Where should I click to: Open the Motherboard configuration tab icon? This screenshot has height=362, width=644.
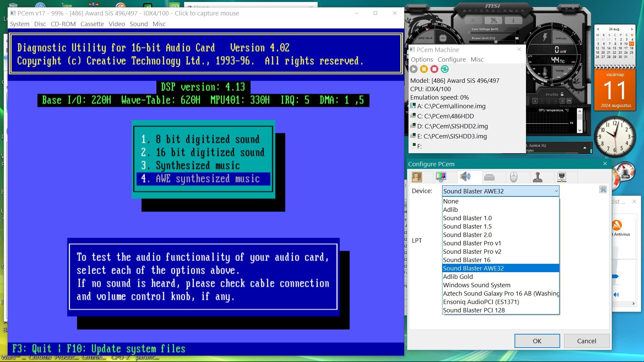click(417, 177)
